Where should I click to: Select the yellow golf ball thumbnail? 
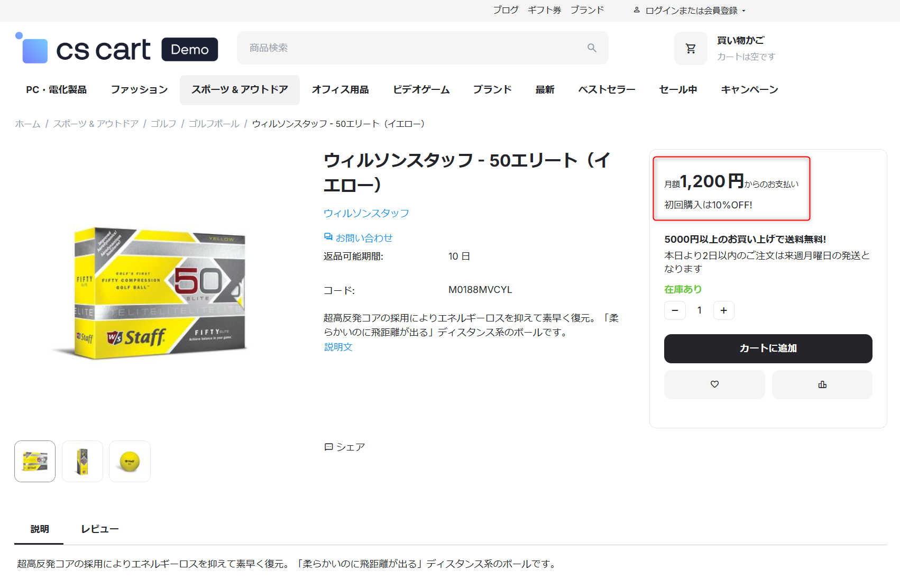(130, 462)
